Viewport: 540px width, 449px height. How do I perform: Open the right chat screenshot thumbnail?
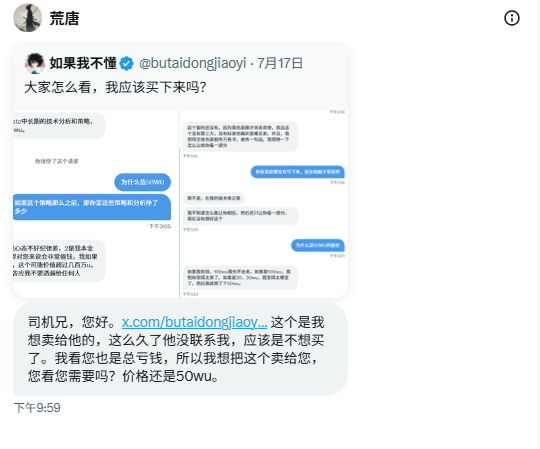264,204
